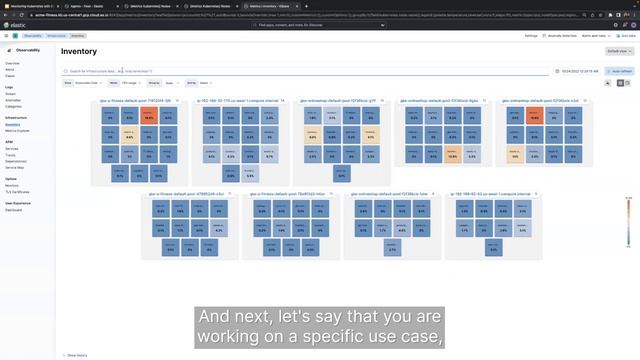Click the Auto-refresh button
Image resolution: width=640 pixels, height=360 pixels.
click(x=619, y=71)
